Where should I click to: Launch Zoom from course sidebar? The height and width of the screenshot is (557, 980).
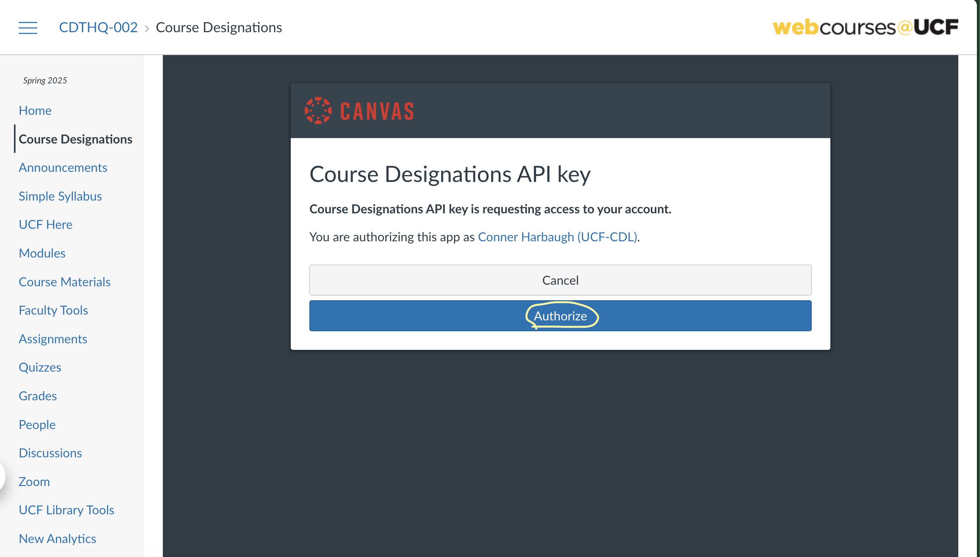tap(34, 482)
